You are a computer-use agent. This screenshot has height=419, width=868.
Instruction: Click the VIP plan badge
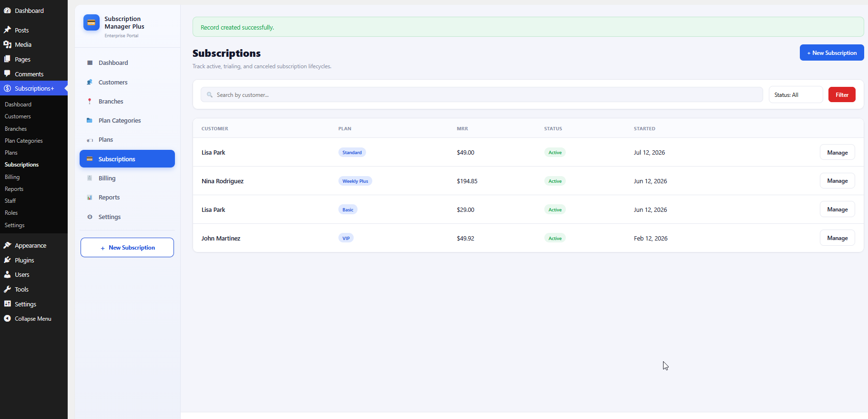tap(346, 238)
